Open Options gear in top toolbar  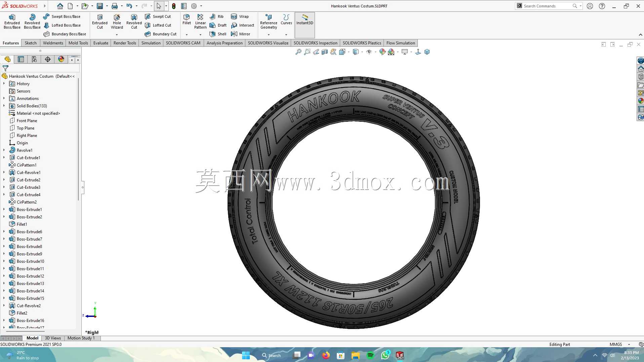tap(194, 6)
